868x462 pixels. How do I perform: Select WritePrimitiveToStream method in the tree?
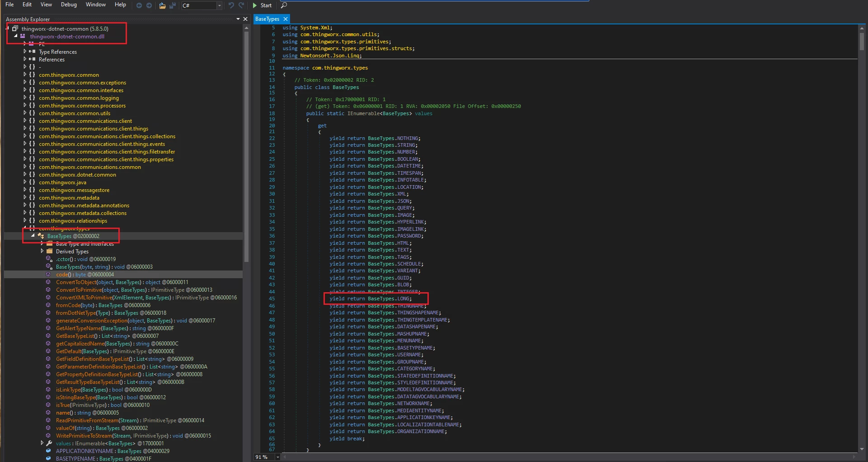[x=133, y=435]
